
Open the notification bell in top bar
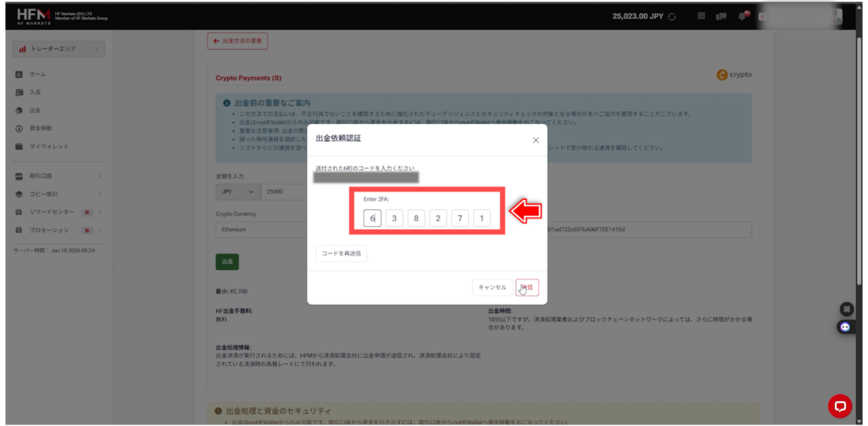pos(743,16)
